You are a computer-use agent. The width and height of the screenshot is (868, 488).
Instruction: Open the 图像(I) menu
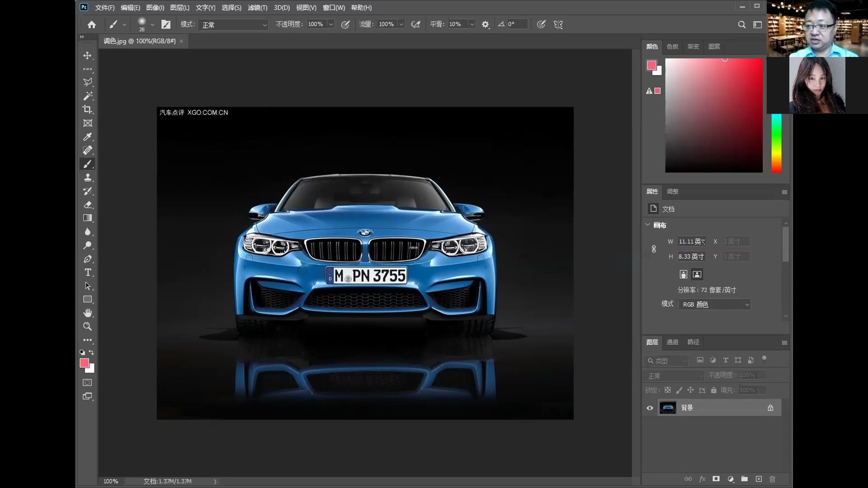click(155, 8)
